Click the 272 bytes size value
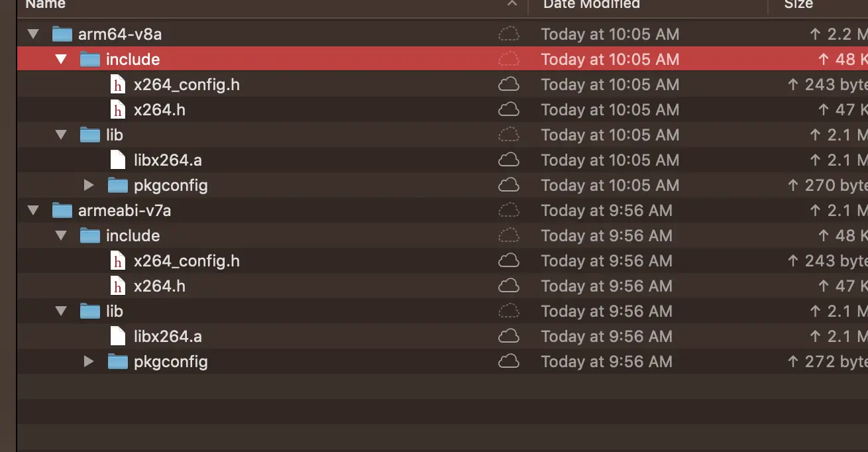Viewport: 868px width, 452px height. (x=827, y=362)
